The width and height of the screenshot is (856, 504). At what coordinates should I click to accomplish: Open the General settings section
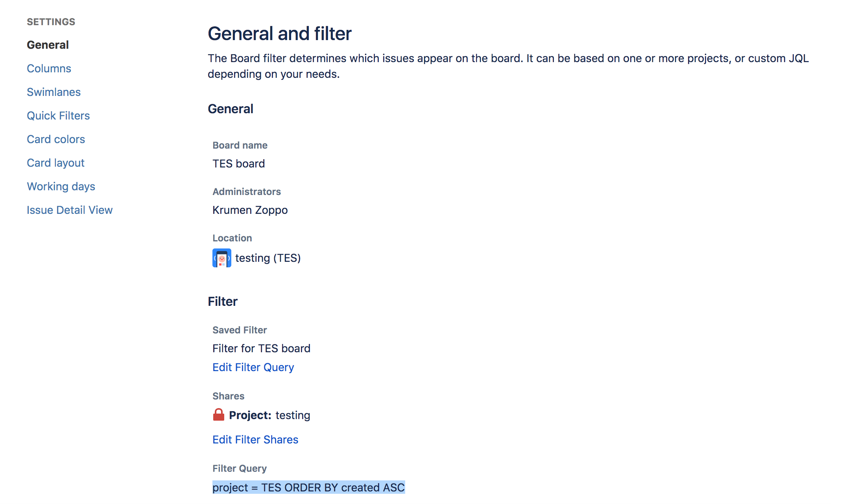[x=47, y=44]
